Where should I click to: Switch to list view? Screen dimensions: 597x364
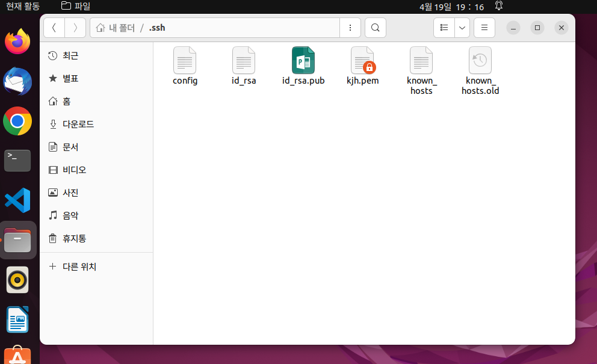(x=444, y=28)
